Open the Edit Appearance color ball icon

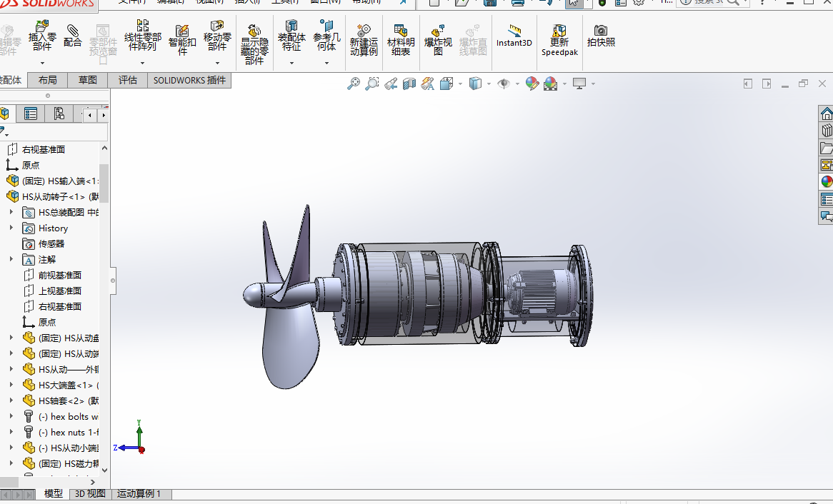[532, 84]
